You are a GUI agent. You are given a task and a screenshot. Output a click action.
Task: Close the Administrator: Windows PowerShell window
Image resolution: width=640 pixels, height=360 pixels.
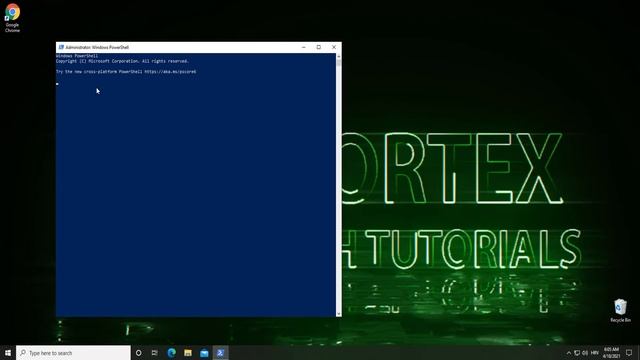tap(334, 47)
